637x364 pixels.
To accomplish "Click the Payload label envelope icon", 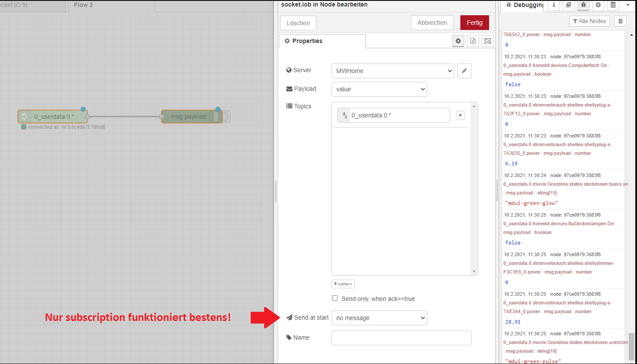I will (289, 89).
